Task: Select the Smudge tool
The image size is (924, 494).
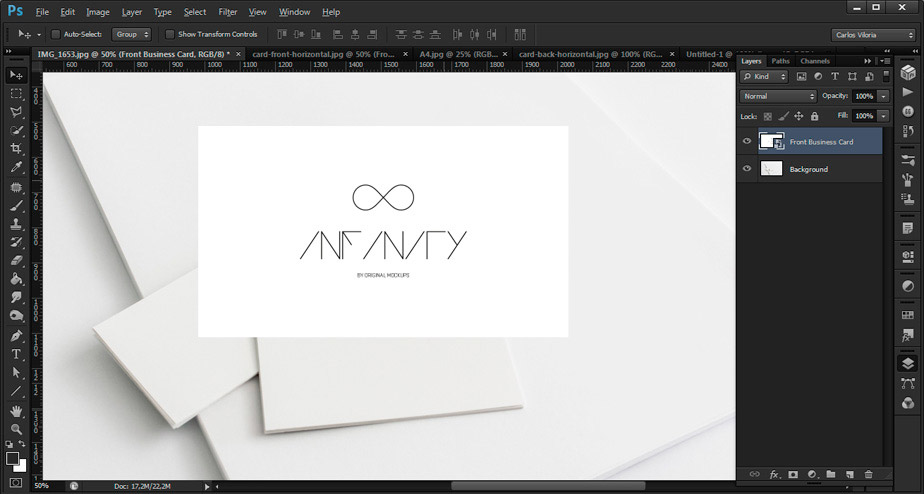Action: pyautogui.click(x=16, y=297)
